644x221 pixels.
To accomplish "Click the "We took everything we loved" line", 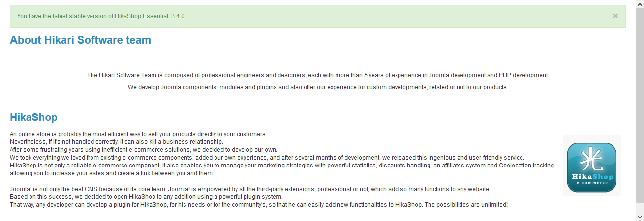I will (267, 158).
